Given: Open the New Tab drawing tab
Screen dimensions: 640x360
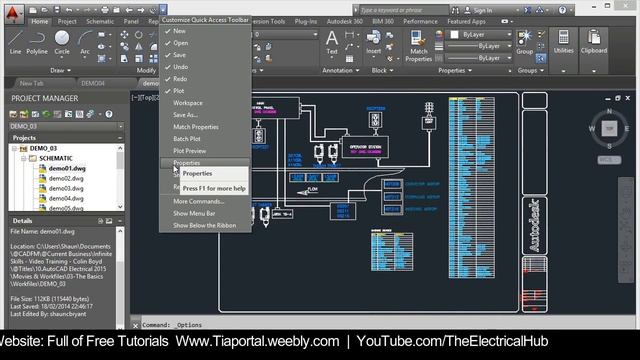Looking at the screenshot, I should 31,83.
